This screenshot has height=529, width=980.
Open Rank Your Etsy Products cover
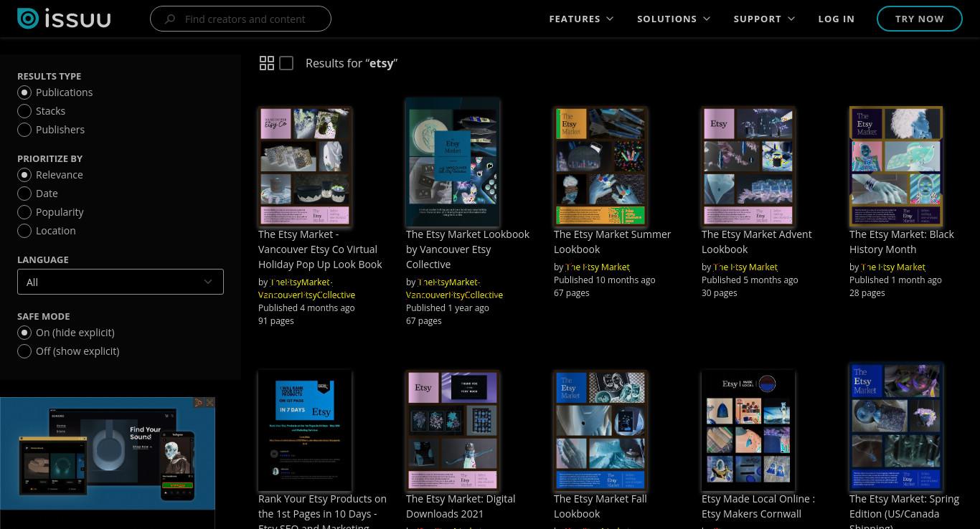point(305,430)
